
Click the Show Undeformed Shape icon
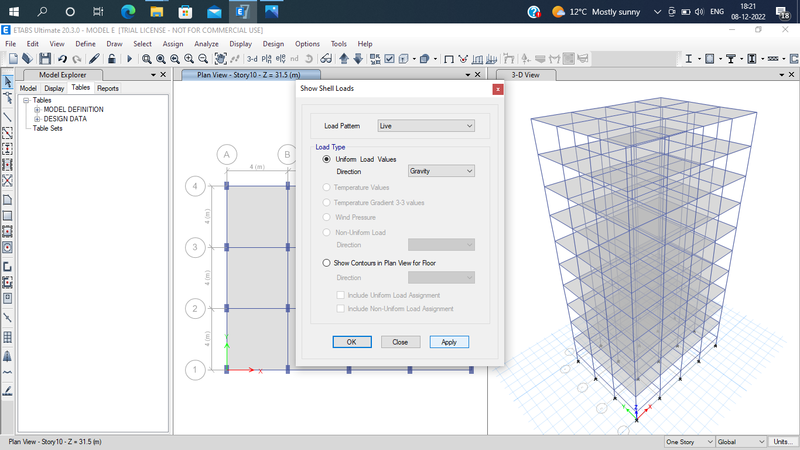[448, 59]
